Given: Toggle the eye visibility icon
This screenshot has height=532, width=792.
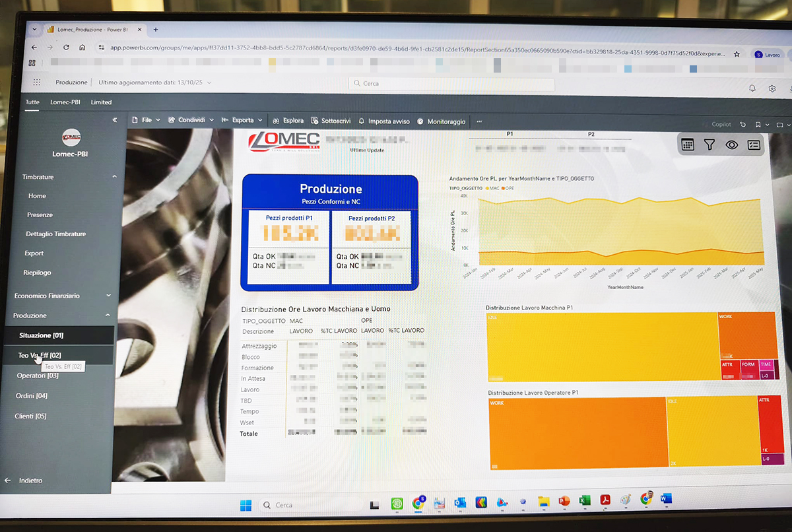Looking at the screenshot, I should click(731, 145).
